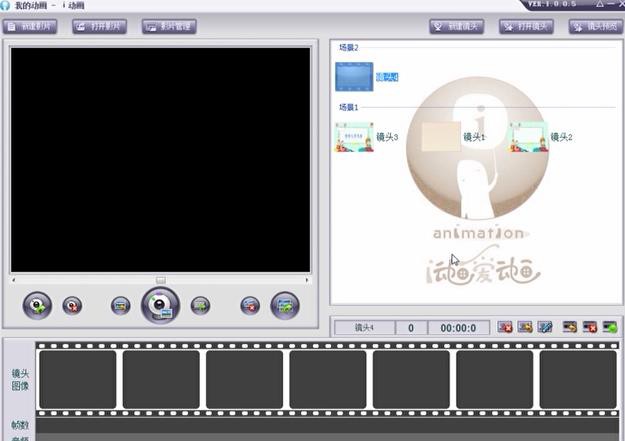Open the 打开影片 button
Image resolution: width=625 pixels, height=441 pixels.
(x=100, y=26)
